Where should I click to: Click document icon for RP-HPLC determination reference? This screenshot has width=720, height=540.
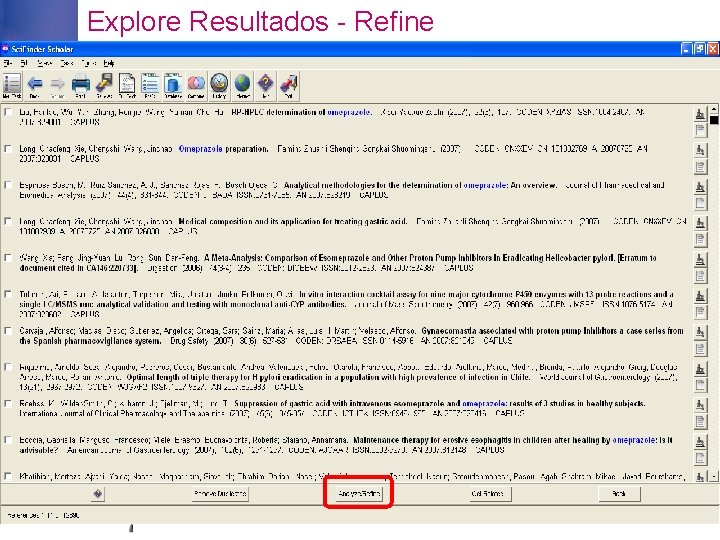pos(700,130)
